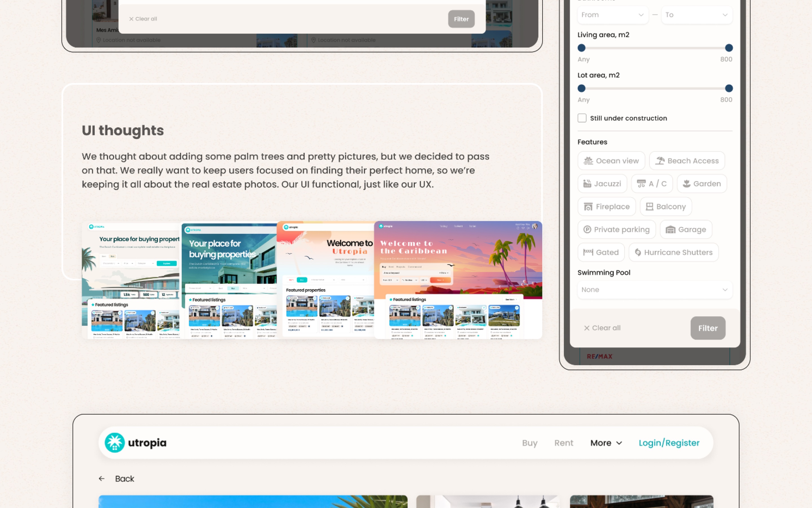Click Lot area minimum slider handle
812x508 pixels.
point(581,88)
